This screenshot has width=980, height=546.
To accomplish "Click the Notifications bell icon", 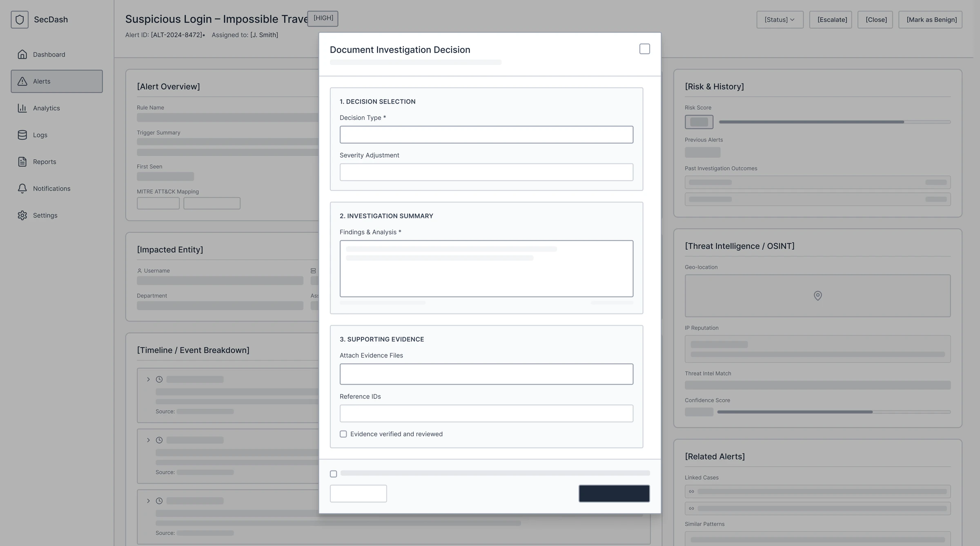I will click(22, 188).
